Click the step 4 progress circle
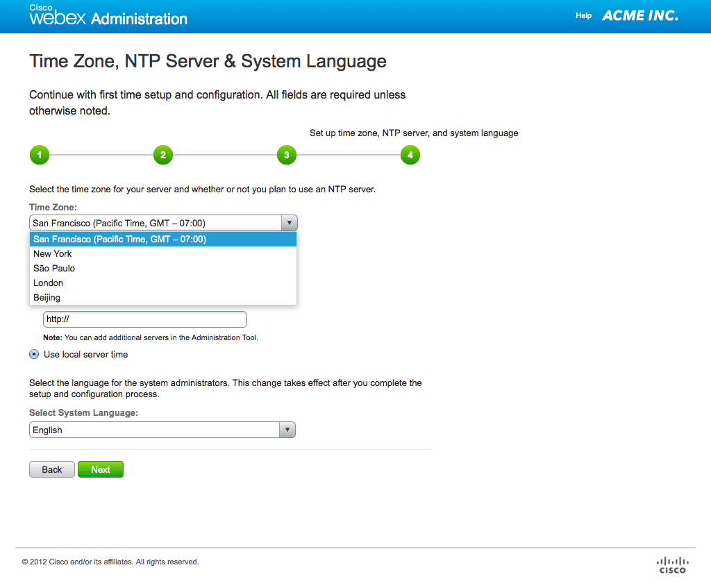711x588 pixels. tap(410, 155)
